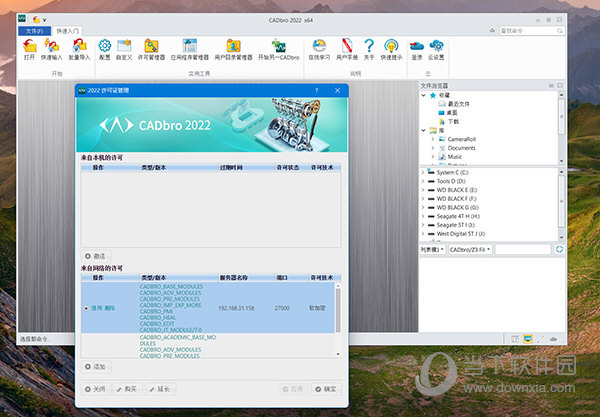Expand the Music folder node
The width and height of the screenshot is (600, 417).
pos(433,157)
